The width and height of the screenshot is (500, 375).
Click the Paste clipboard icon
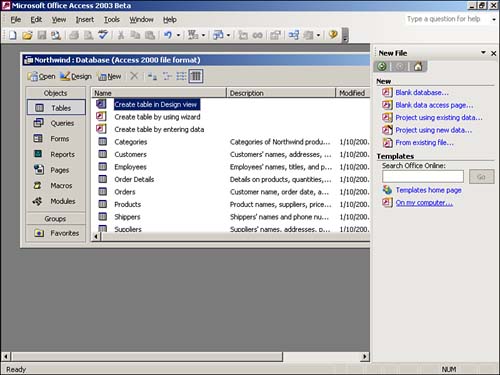(150, 35)
